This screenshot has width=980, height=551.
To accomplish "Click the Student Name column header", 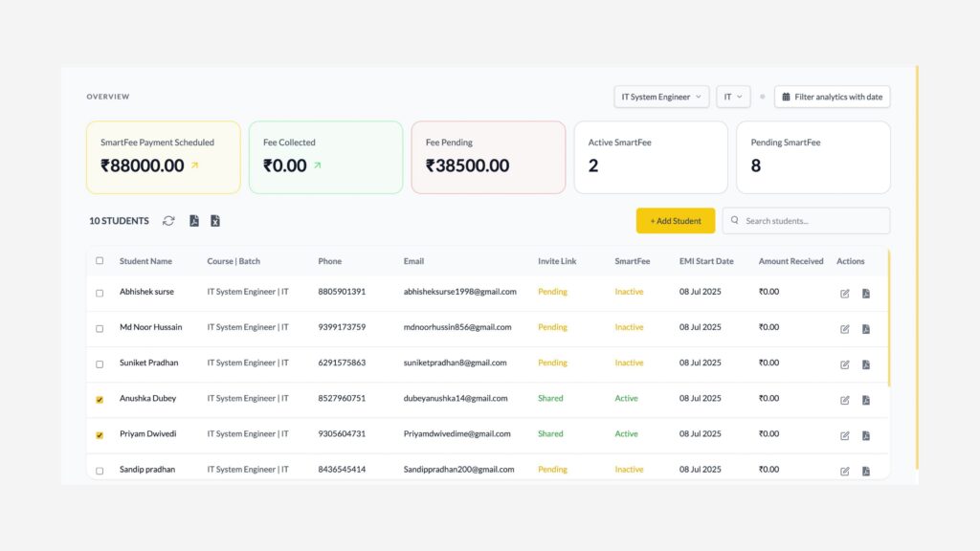I will pyautogui.click(x=145, y=261).
